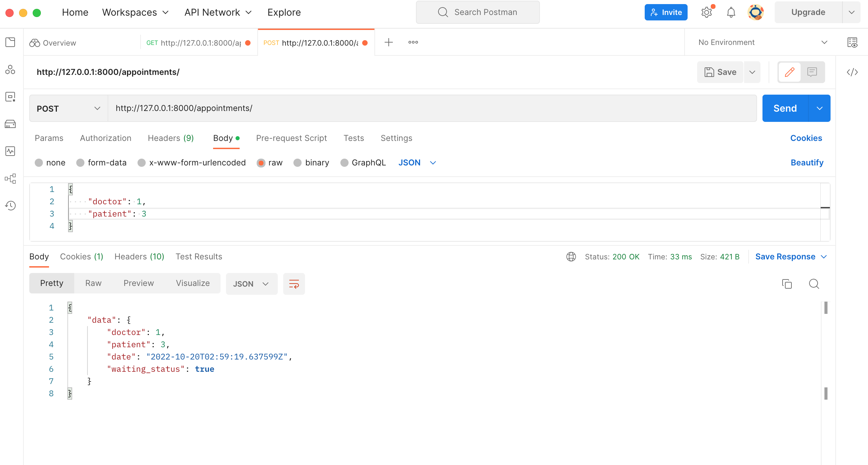Image resolution: width=868 pixels, height=465 pixels.
Task: Open the History panel in the sidebar
Action: pyautogui.click(x=10, y=206)
